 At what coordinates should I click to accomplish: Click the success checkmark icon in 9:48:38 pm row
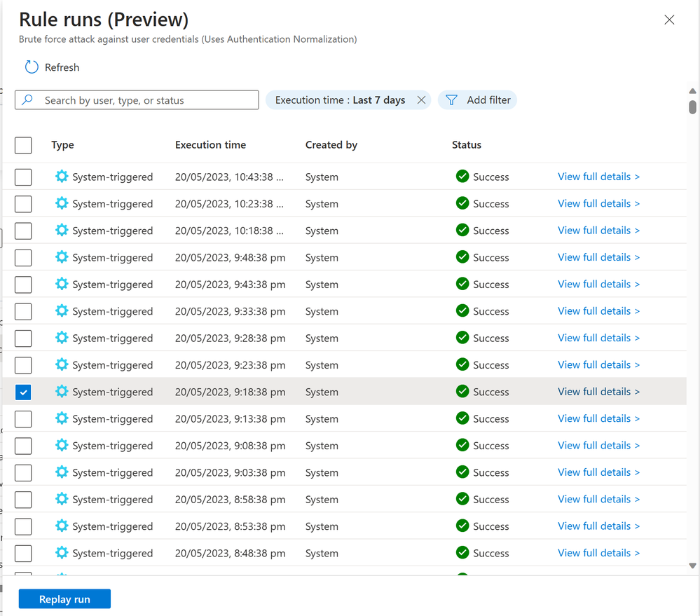point(462,257)
